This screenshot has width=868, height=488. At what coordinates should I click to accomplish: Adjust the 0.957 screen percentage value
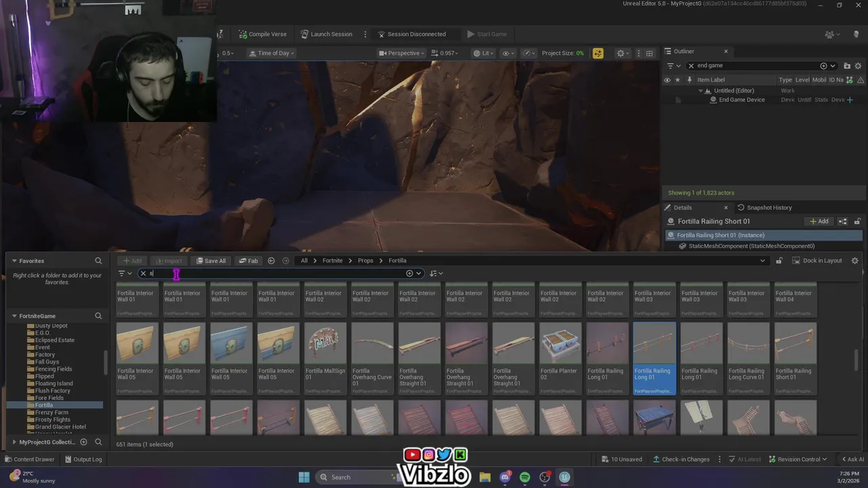446,53
